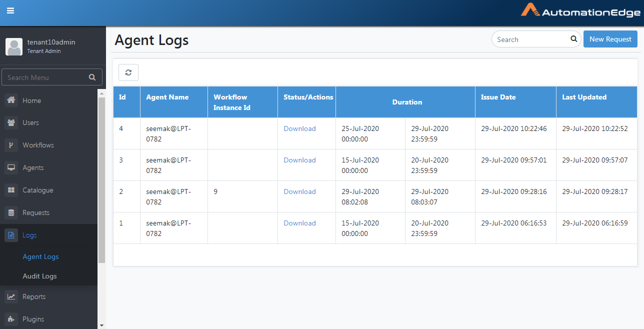Click the Agent Name column header
The image size is (644, 329).
click(174, 102)
